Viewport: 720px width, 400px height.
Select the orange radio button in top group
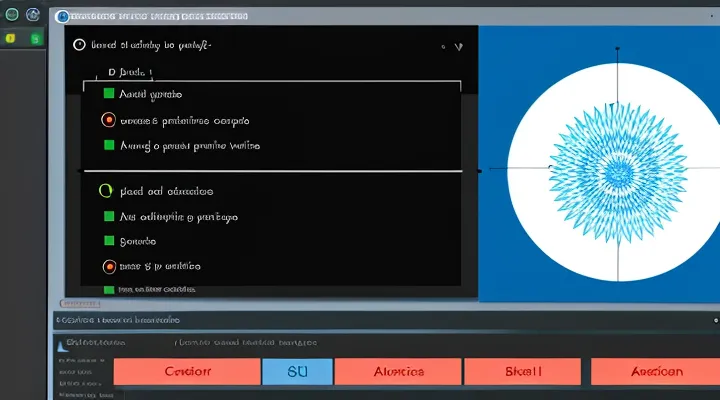point(108,120)
